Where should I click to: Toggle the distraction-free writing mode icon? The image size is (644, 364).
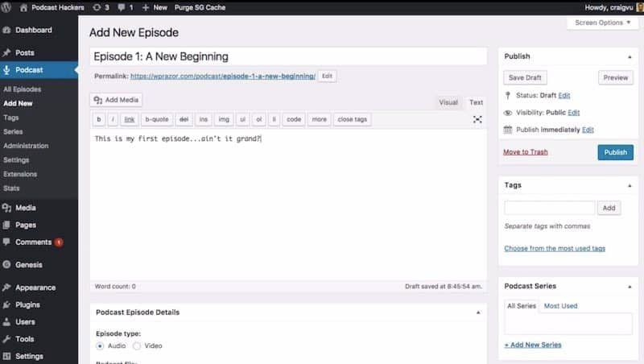coord(477,119)
